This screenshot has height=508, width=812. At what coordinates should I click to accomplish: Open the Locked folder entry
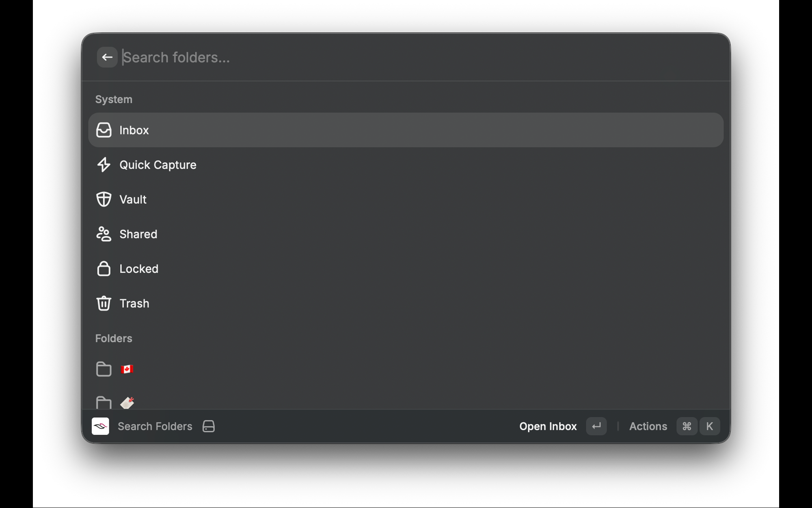click(139, 269)
